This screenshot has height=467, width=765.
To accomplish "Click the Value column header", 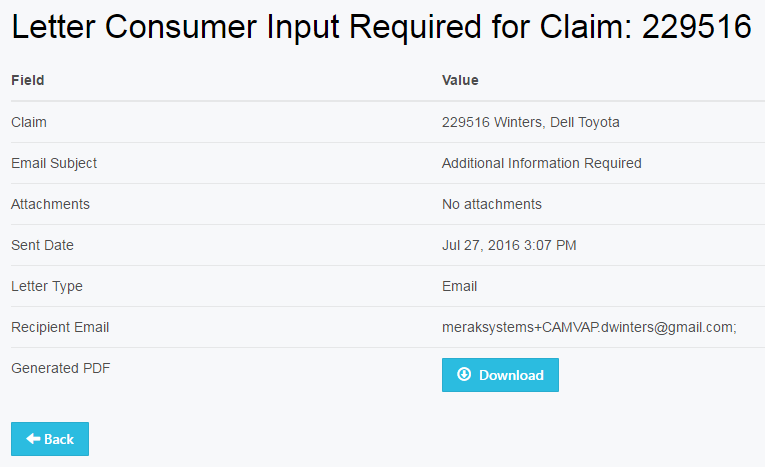I will tap(460, 80).
